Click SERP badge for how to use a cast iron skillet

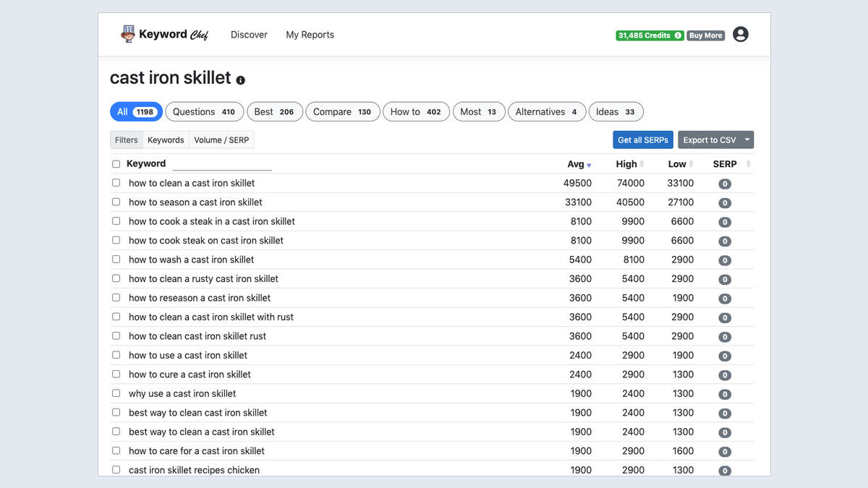coord(725,356)
